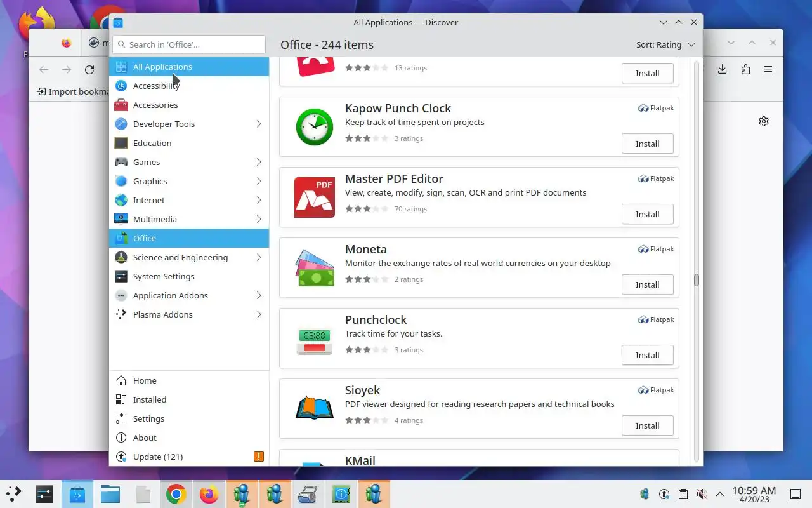This screenshot has width=812, height=508.
Task: Click the 'Sioyek' app title
Action: coord(362,390)
